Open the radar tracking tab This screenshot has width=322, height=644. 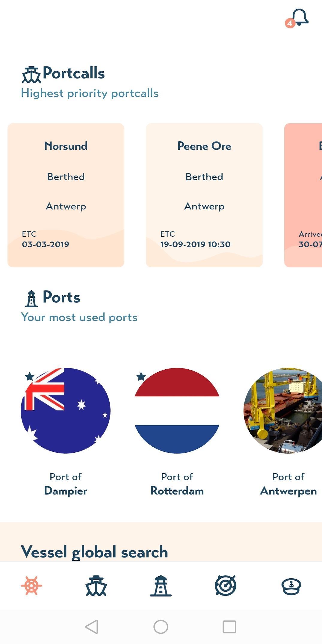(226, 585)
